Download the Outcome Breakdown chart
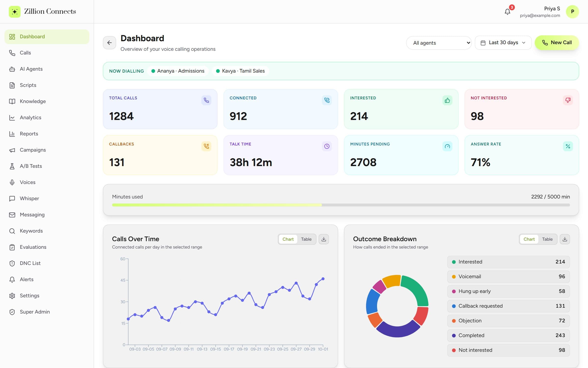Viewport: 588px width, 368px height. 565,239
